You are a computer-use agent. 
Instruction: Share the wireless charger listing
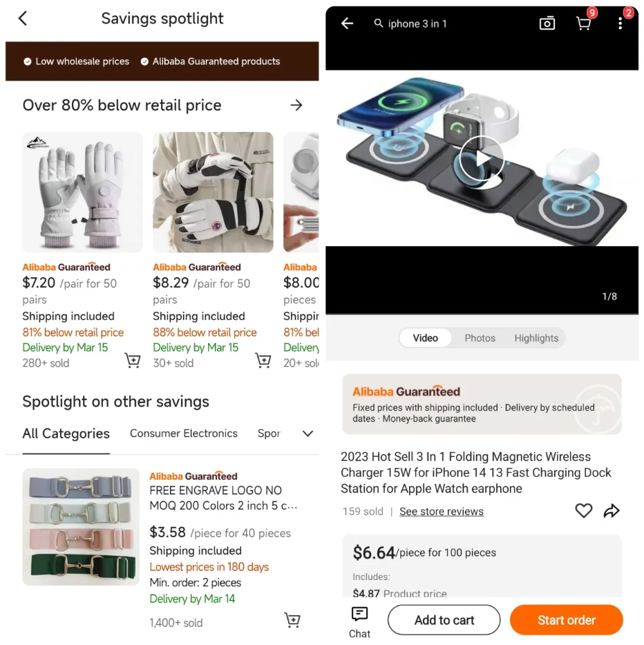(x=612, y=510)
